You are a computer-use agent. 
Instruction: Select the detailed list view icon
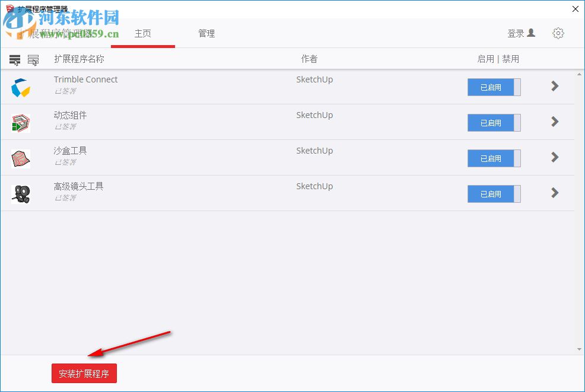point(33,59)
